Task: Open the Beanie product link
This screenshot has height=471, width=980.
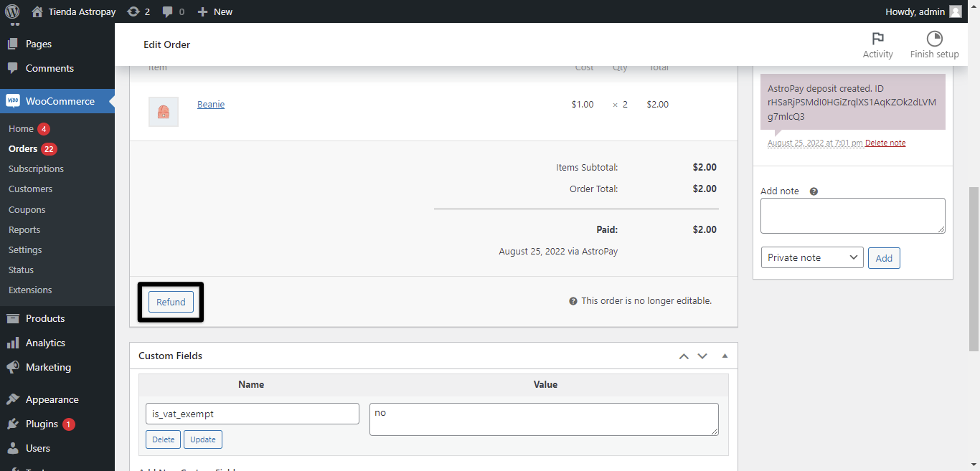Action: [211, 105]
